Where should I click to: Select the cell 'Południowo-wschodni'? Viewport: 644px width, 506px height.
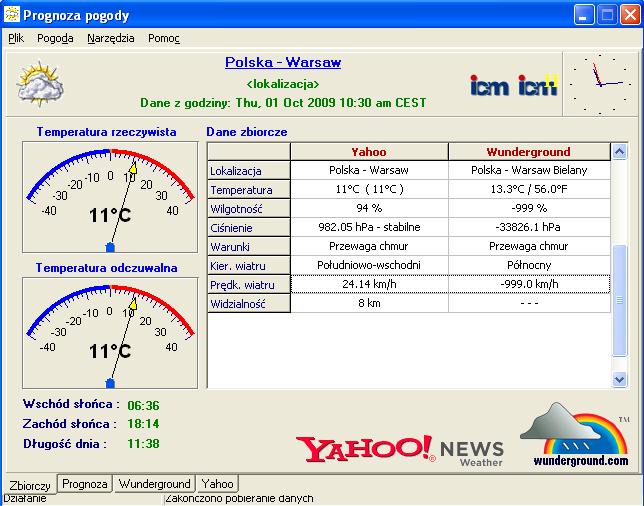click(369, 265)
